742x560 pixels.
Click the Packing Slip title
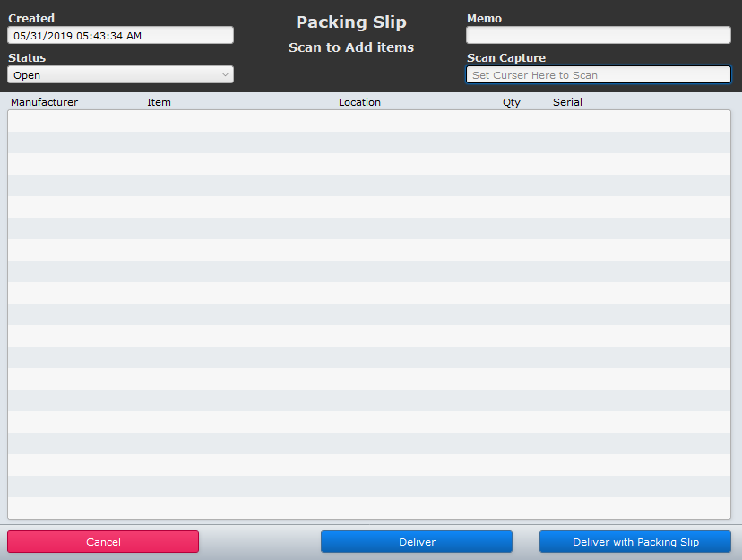350,22
